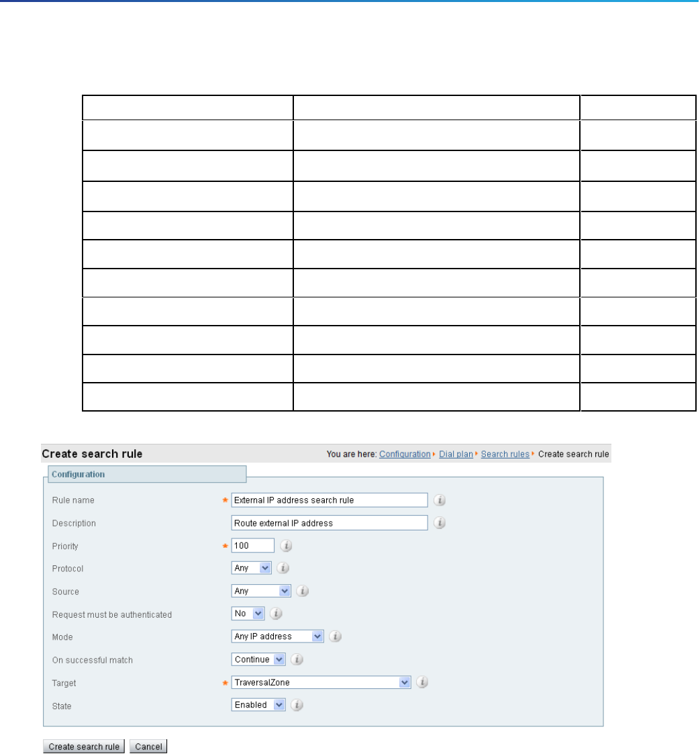Click the info icon next to Description
Viewport: 700px width, 756px height.
tap(439, 522)
